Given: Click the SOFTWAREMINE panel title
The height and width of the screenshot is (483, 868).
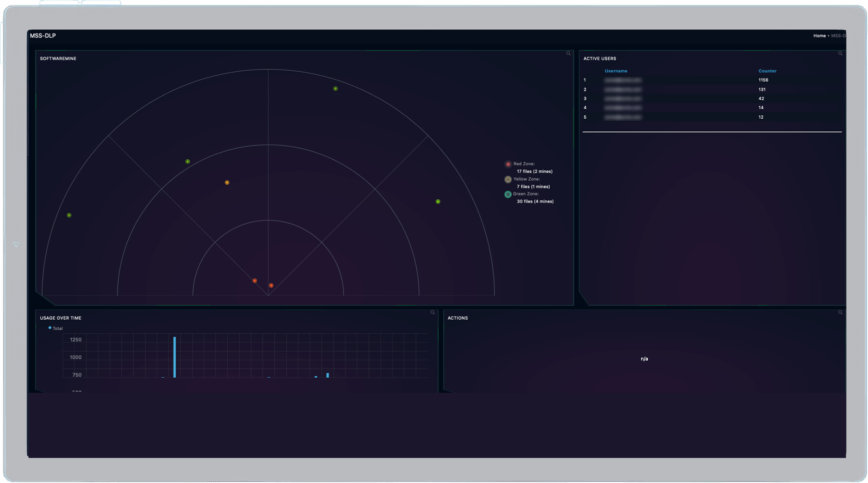Looking at the screenshot, I should [58, 59].
